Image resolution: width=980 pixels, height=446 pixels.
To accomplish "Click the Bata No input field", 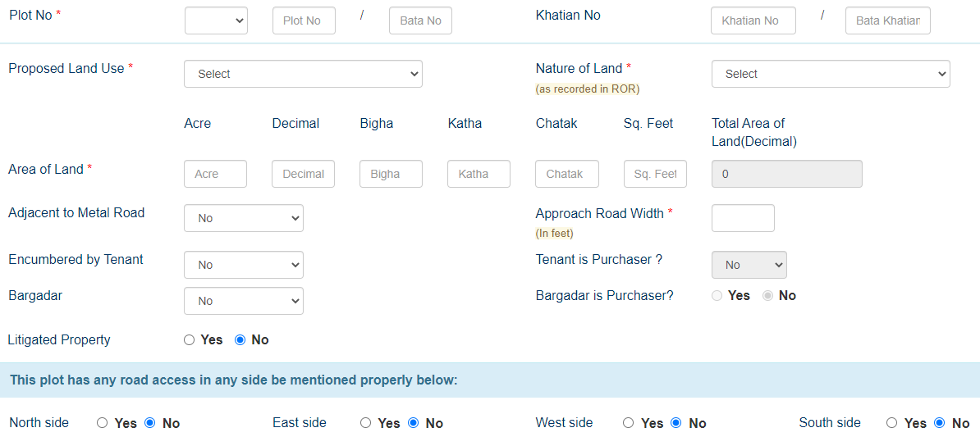I will (420, 20).
